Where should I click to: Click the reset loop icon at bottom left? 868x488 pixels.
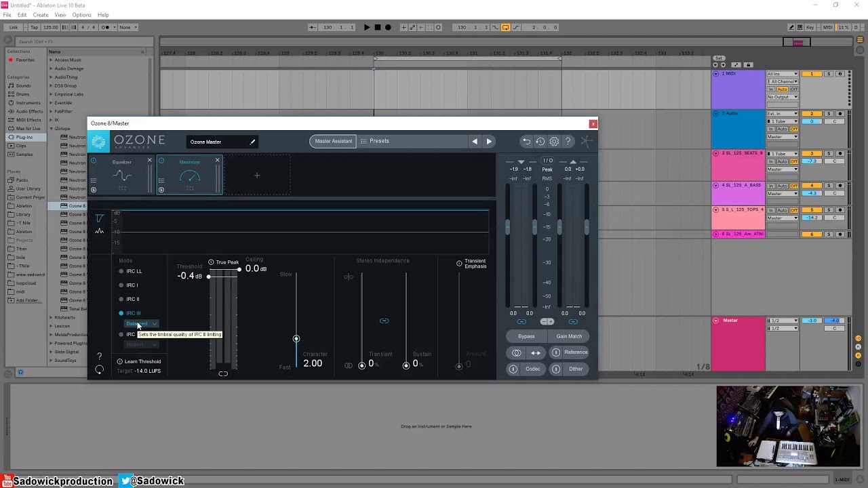point(100,369)
